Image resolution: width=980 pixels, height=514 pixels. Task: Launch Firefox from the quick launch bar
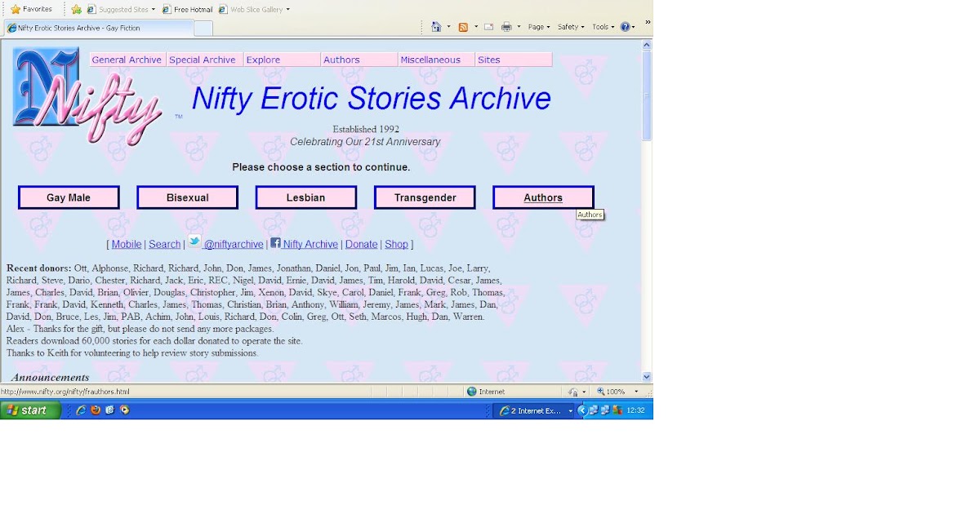(96, 410)
